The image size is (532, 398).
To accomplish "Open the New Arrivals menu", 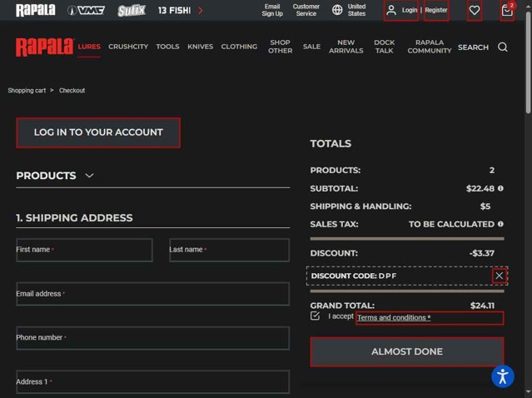I will [x=346, y=47].
